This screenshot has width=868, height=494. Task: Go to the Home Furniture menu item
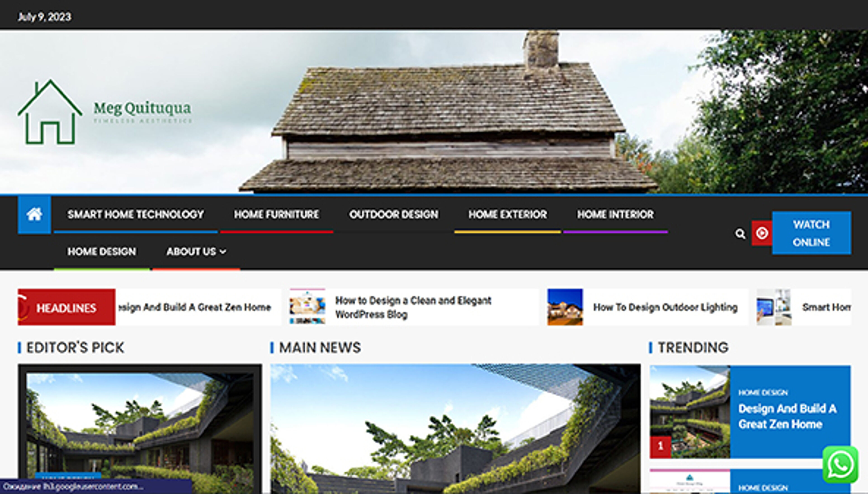276,214
